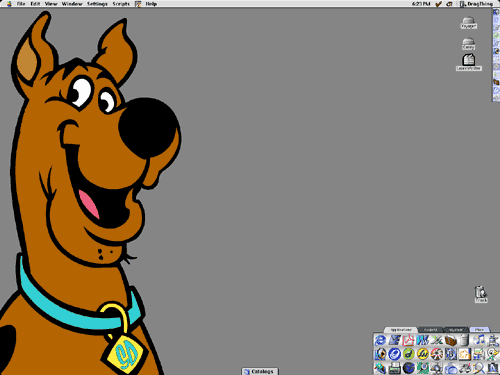Image resolution: width=500 pixels, height=375 pixels.
Task: Select the LaserWriter desktop printer icon
Action: click(469, 62)
